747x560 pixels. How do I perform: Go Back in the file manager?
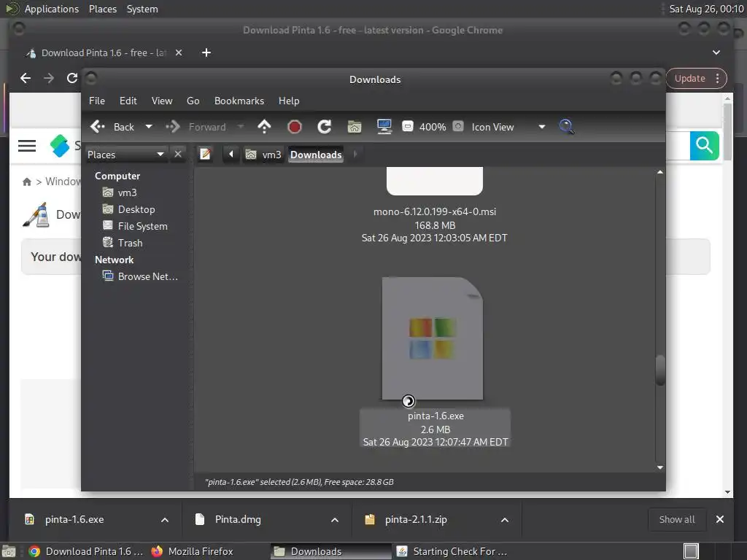coord(112,127)
